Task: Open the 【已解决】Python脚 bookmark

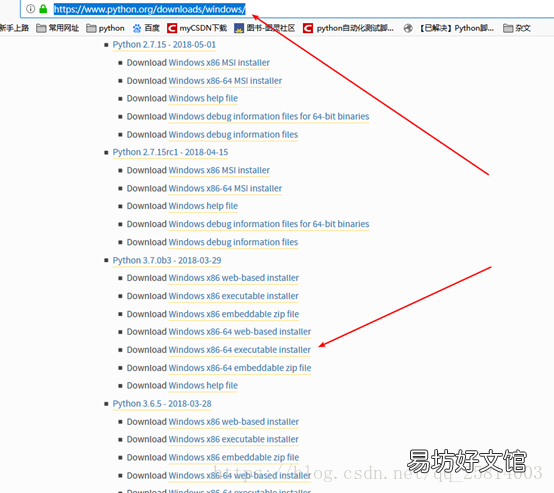Action: [x=449, y=28]
